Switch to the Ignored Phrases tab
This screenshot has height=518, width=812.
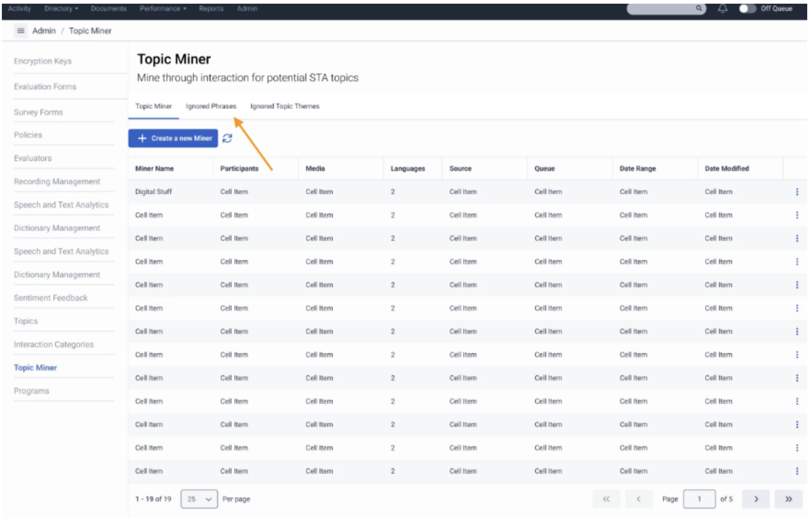[211, 106]
